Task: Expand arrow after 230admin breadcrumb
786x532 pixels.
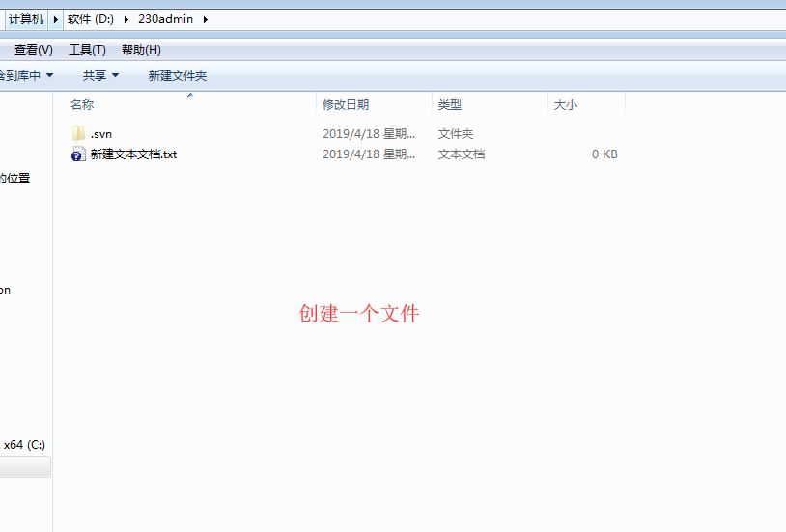Action: [205, 19]
